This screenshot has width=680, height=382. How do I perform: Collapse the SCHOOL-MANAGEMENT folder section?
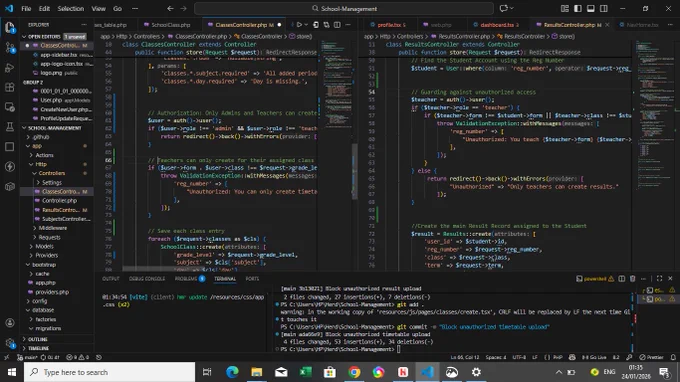click(57, 127)
